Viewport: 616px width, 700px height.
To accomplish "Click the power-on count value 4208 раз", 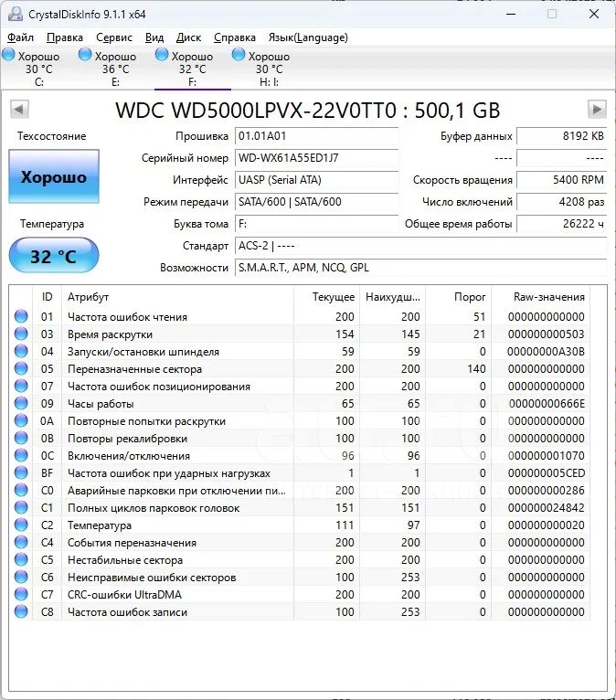I will click(561, 202).
